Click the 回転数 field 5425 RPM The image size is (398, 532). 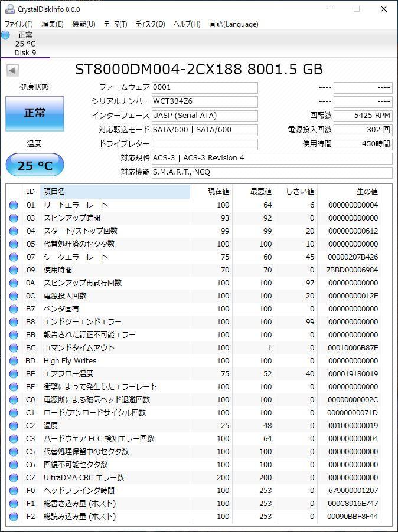click(x=363, y=116)
